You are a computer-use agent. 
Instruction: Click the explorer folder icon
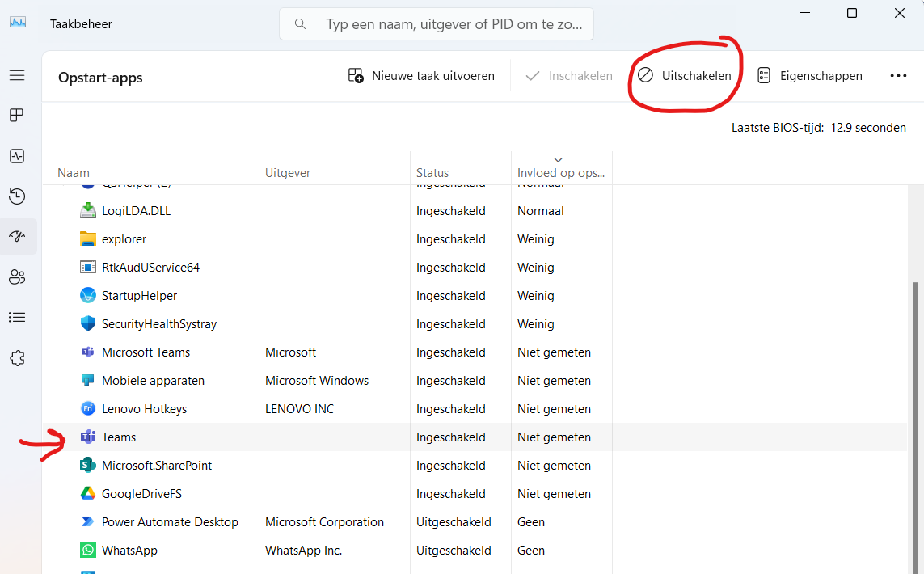[88, 238]
